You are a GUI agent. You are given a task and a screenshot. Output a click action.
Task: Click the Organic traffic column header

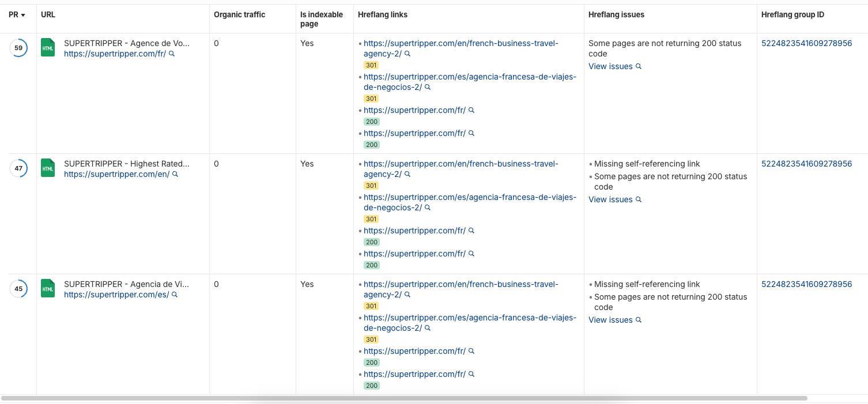[239, 15]
